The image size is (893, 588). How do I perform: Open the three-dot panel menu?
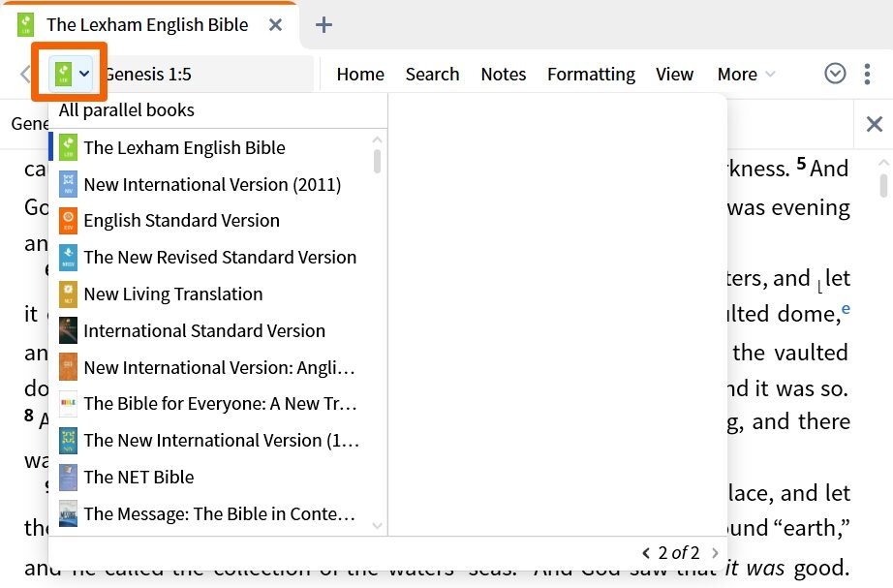pyautogui.click(x=867, y=74)
